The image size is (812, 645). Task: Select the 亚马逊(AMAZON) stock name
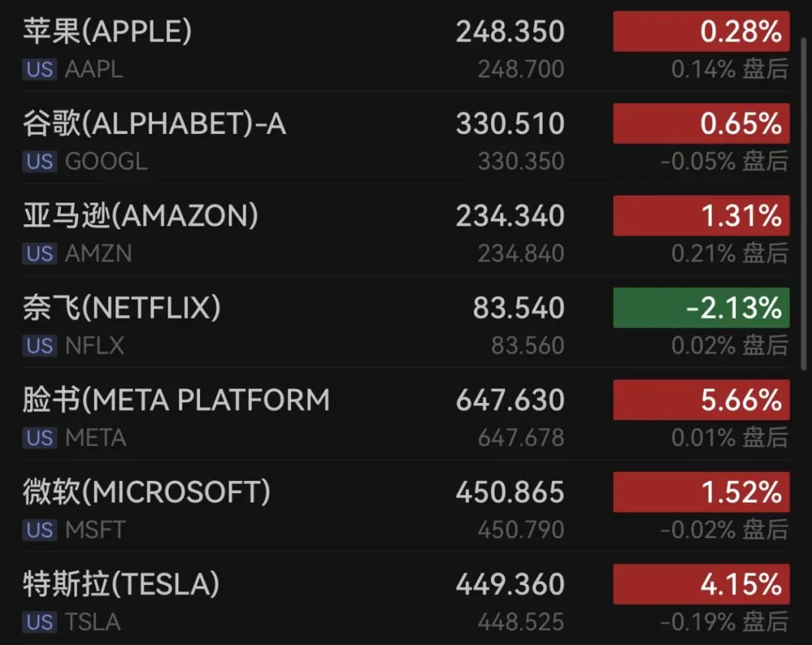point(141,216)
